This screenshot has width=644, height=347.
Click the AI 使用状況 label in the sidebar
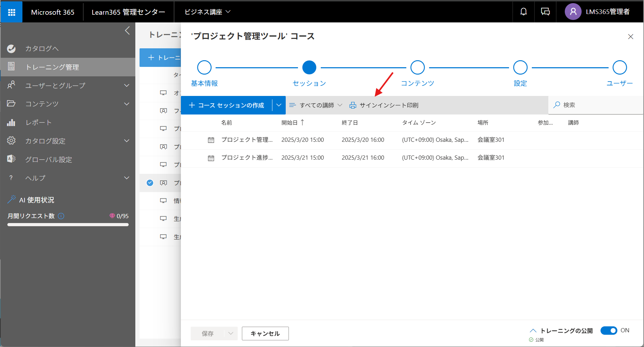click(37, 200)
